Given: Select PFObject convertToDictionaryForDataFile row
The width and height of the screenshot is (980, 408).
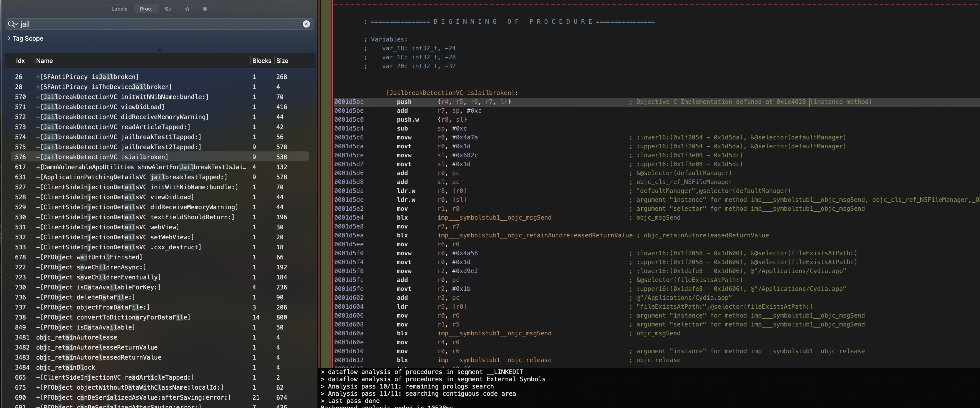Looking at the screenshot, I should pyautogui.click(x=160, y=318).
